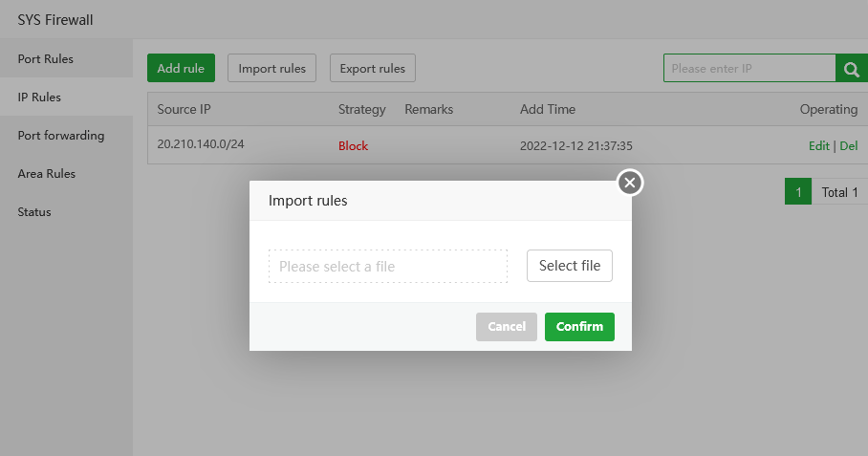Switch to the IP Rules section
The image size is (868, 456).
pos(39,98)
